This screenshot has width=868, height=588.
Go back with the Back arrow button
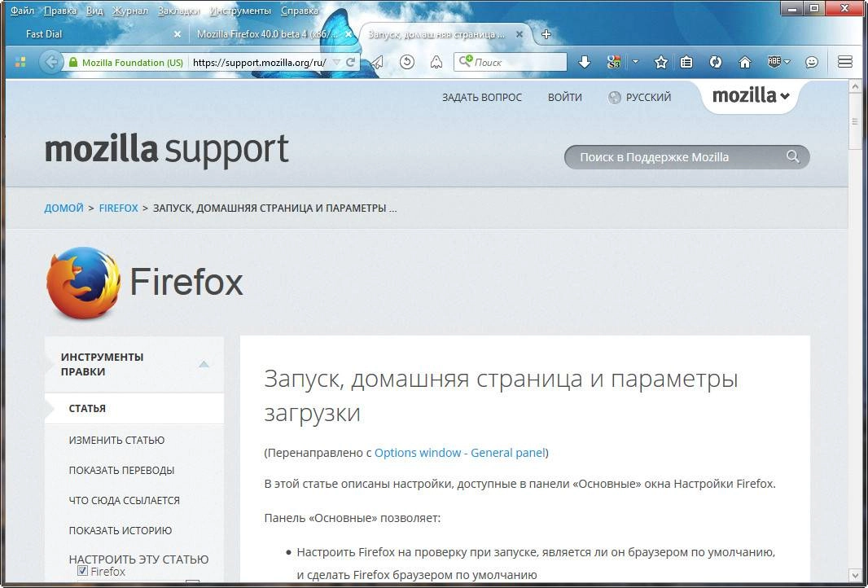point(50,62)
